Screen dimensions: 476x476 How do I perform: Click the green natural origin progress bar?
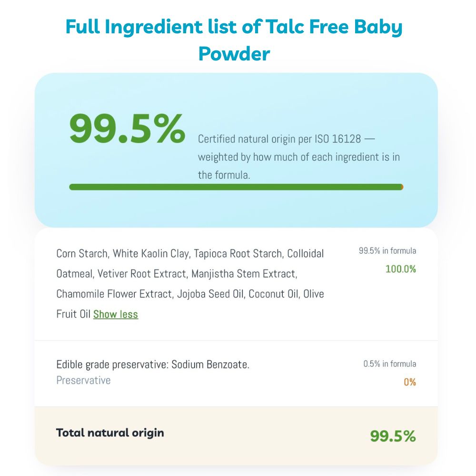[236, 187]
